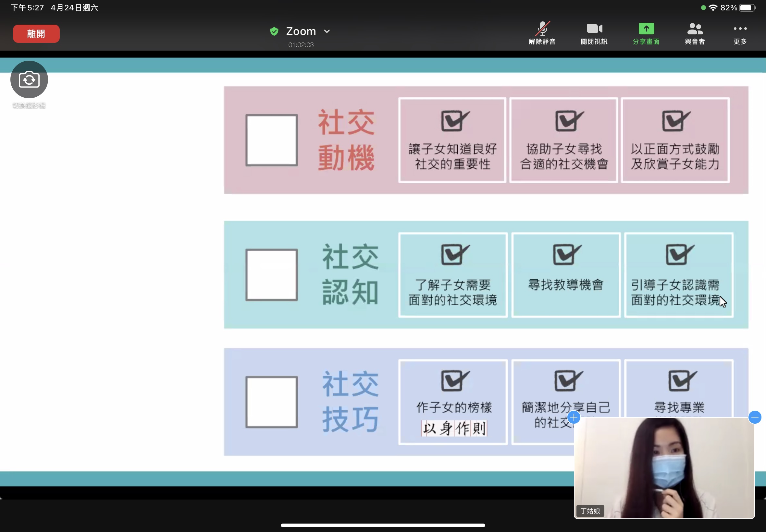Screen dimensions: 766x532
Task: Click text 以正面方式鼓勵及欣賞子女能力
Action: [x=675, y=156]
